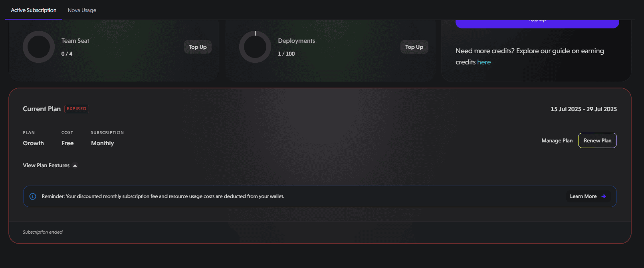Select the Active Subscription tab
Image resolution: width=644 pixels, height=268 pixels.
point(34,10)
